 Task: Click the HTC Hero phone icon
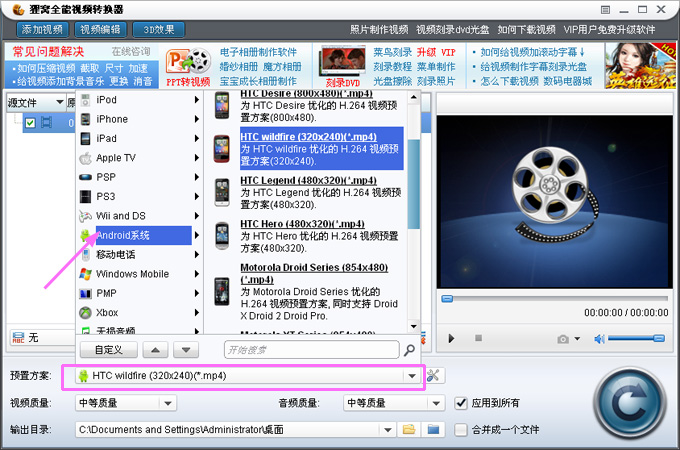[222, 236]
